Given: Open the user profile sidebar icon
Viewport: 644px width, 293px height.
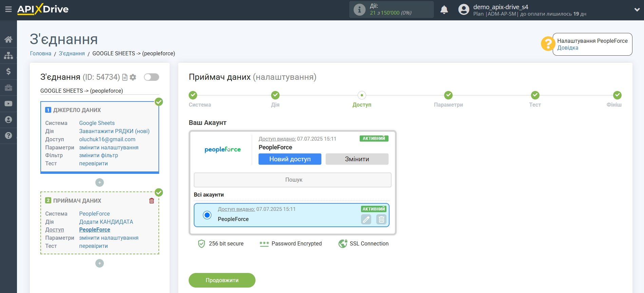Looking at the screenshot, I should tap(8, 120).
